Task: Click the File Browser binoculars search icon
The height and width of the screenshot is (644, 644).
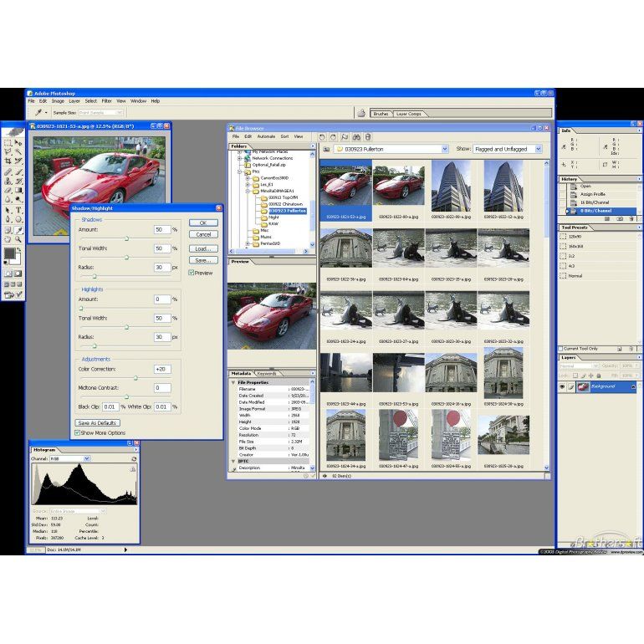Action: coord(355,136)
